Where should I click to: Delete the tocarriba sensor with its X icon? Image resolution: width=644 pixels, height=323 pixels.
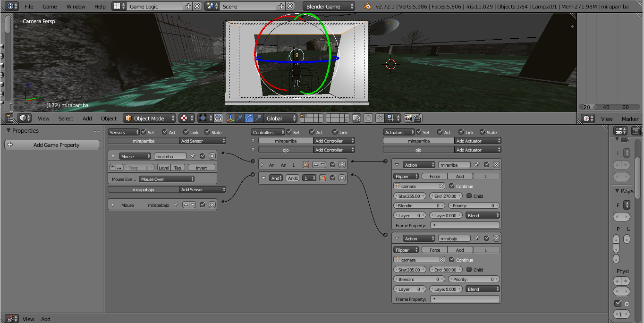coord(212,156)
